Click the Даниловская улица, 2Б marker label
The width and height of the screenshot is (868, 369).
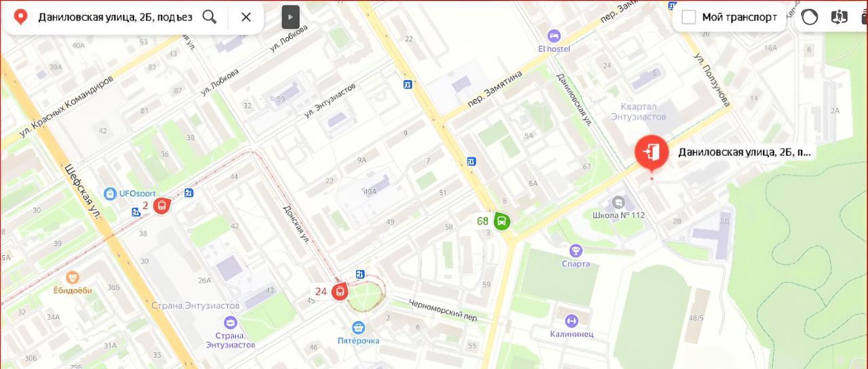pos(745,153)
